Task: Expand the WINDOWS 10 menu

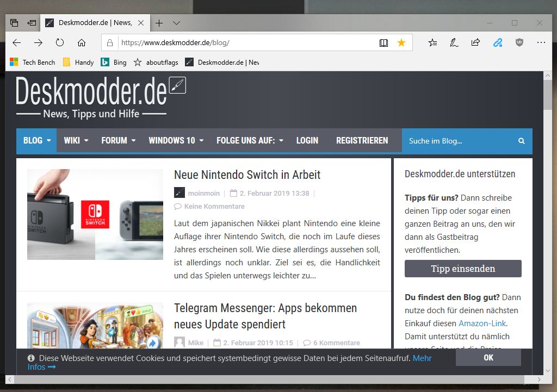Action: pyautogui.click(x=176, y=141)
